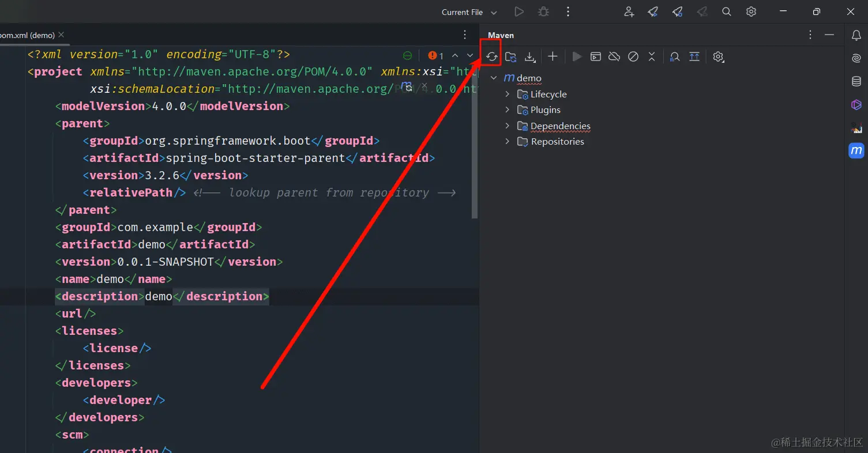Open the chart tool icon in right sidebar
The image size is (868, 453).
(x=856, y=127)
